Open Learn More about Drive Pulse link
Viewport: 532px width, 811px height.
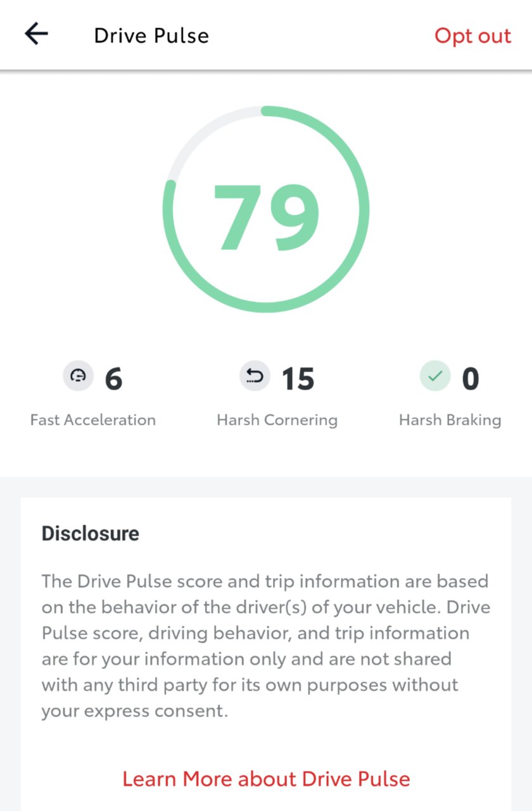coord(266,778)
